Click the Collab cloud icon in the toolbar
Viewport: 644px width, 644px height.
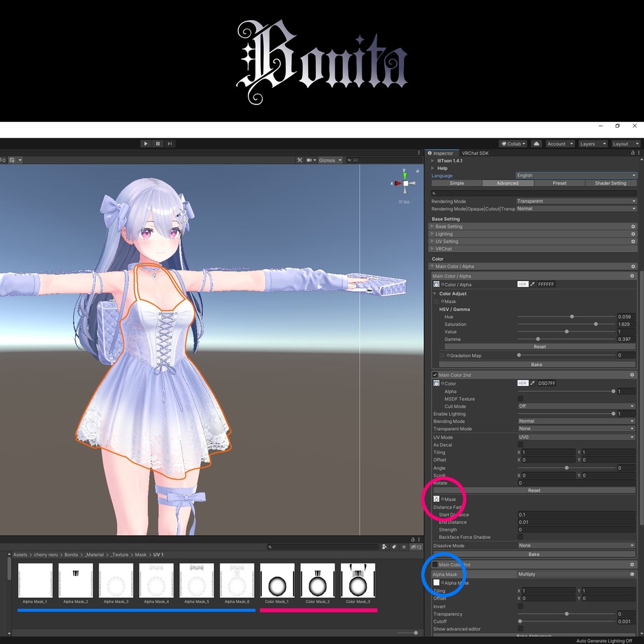pos(536,143)
